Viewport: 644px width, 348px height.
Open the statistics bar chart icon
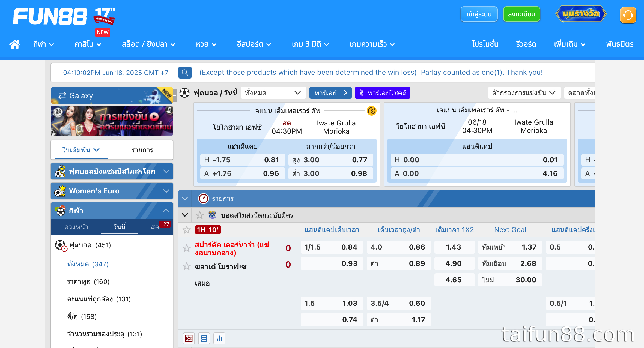pos(219,338)
